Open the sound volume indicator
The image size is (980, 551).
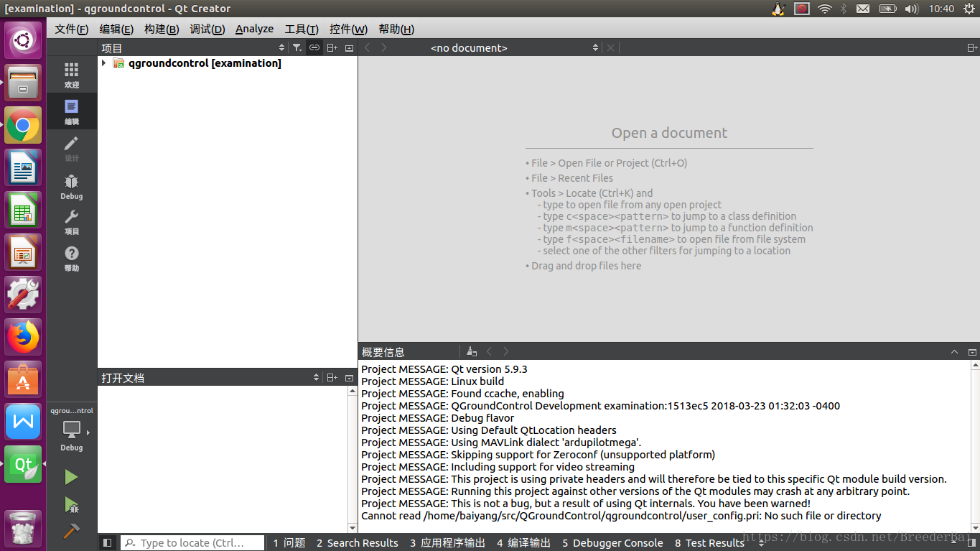click(x=912, y=9)
